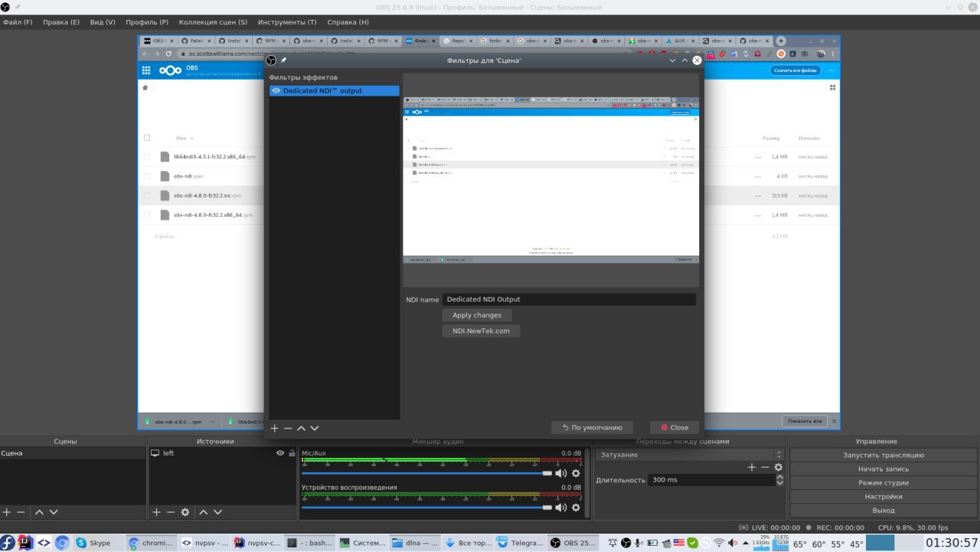Image resolution: width=980 pixels, height=552 pixels.
Task: Move source up arrow
Action: tap(204, 512)
